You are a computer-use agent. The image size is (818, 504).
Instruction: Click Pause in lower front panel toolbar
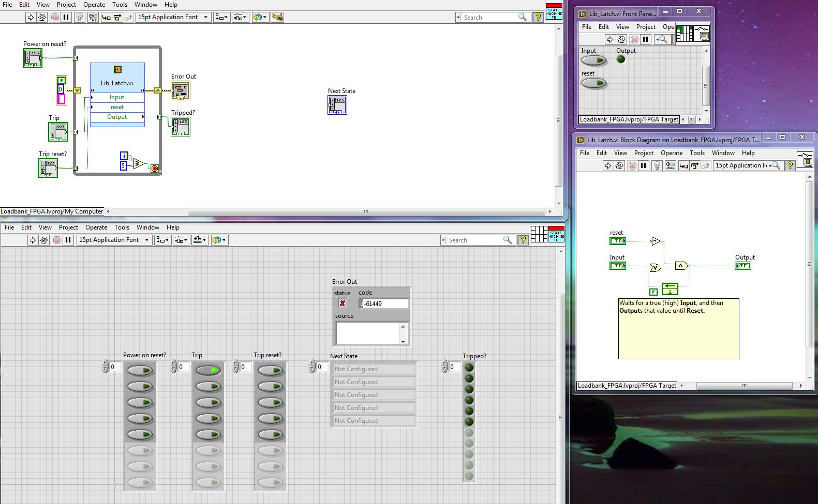pos(68,240)
